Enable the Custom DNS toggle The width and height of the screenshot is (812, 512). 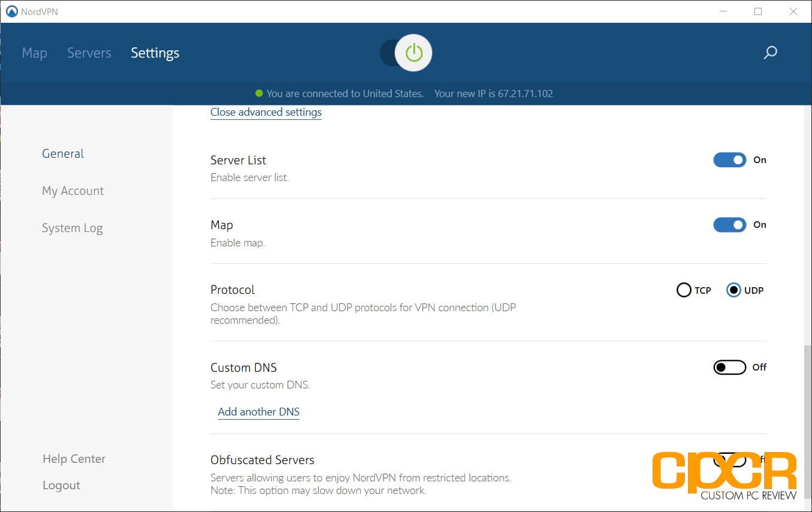pos(729,367)
